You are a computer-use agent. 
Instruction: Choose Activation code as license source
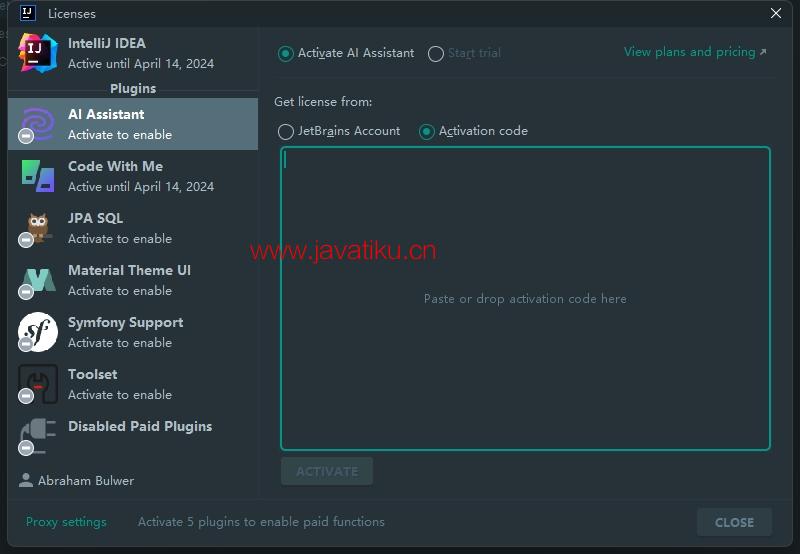click(x=427, y=132)
